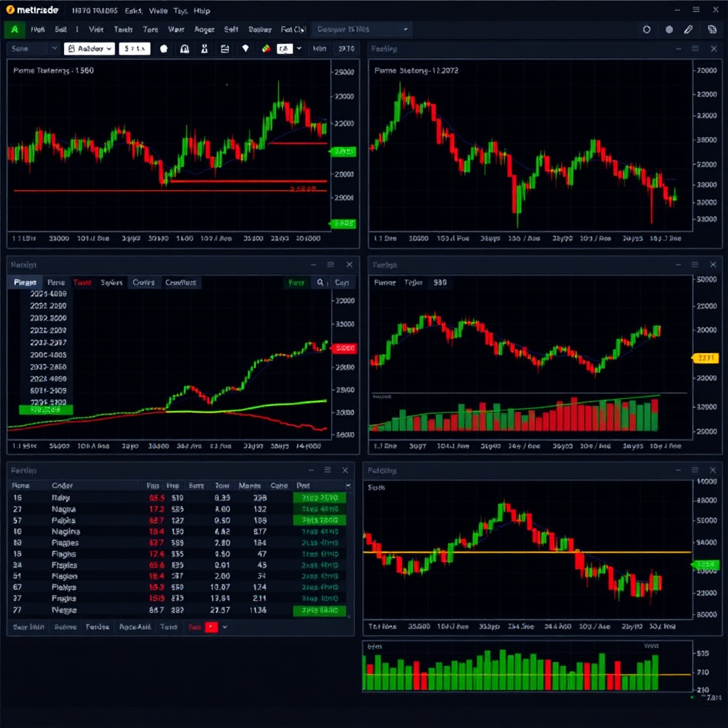Image resolution: width=728 pixels, height=728 pixels.
Task: Open the wide dropdown in the top toolbar
Action: 363,30
